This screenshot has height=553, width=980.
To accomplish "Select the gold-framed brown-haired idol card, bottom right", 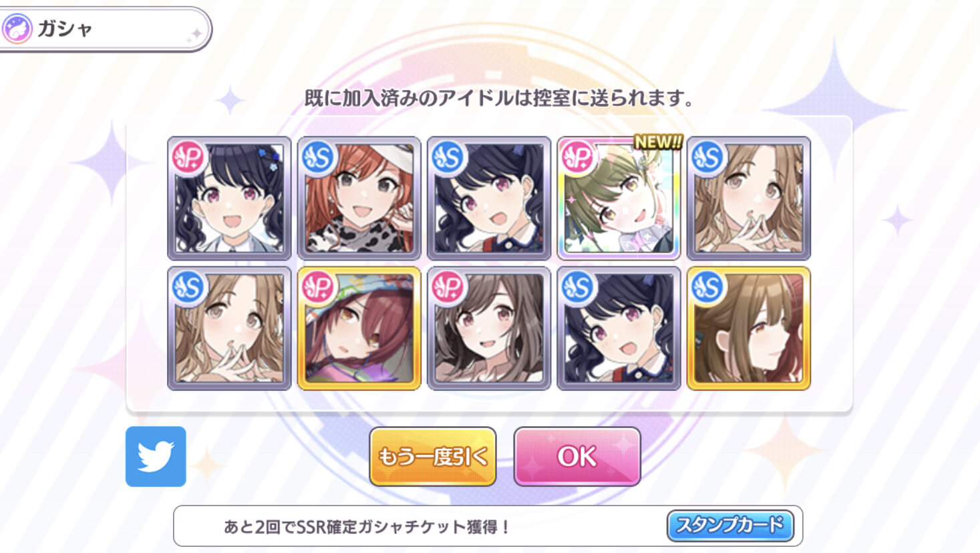I will pyautogui.click(x=748, y=328).
